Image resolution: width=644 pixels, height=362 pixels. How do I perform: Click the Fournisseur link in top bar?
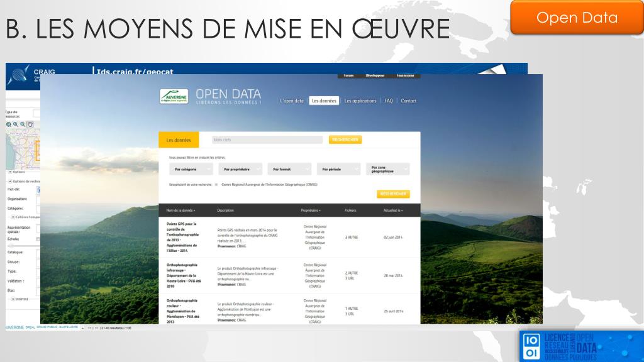pyautogui.click(x=406, y=75)
